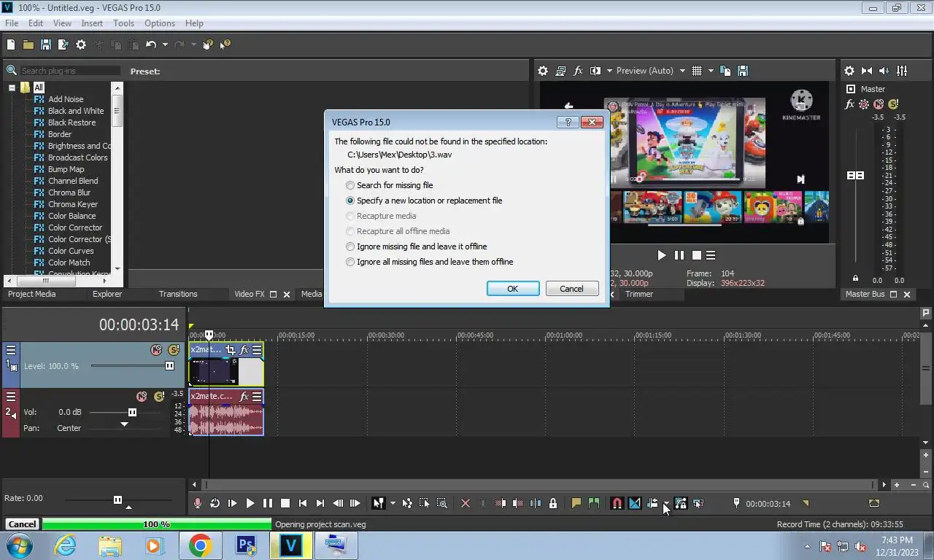
Task: Solo the audio track 2
Action: [x=159, y=397]
